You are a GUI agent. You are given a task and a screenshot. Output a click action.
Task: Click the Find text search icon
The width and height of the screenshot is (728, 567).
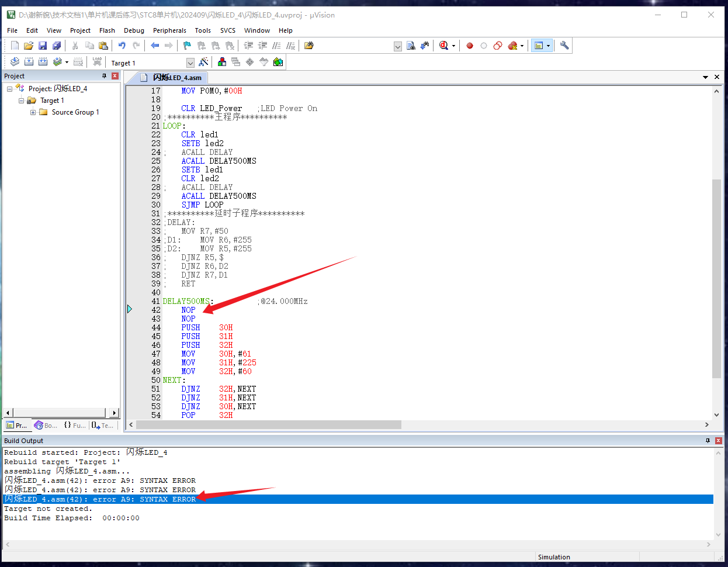[x=411, y=46]
